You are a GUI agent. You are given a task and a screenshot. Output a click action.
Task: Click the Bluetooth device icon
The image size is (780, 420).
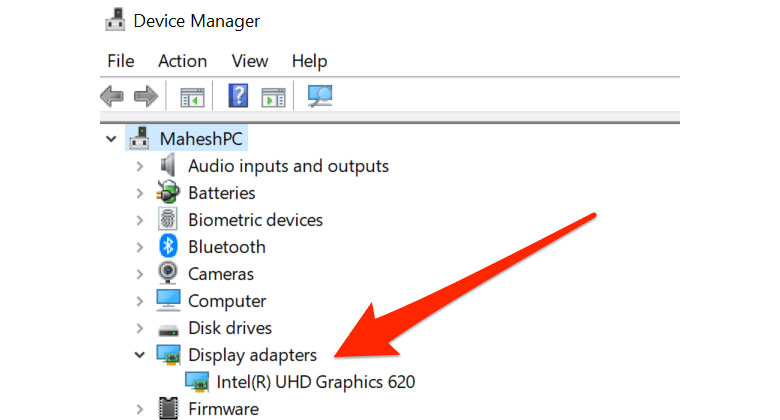[169, 247]
